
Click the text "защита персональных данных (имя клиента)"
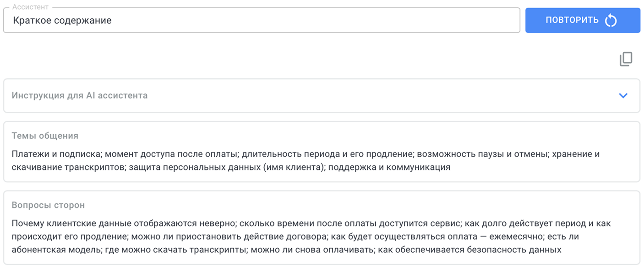click(x=226, y=167)
